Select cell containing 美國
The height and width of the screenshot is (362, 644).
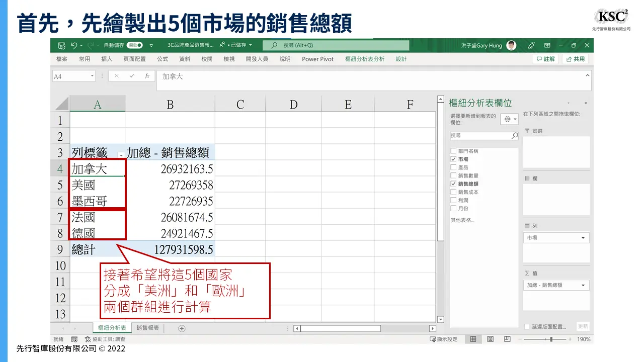(98, 185)
